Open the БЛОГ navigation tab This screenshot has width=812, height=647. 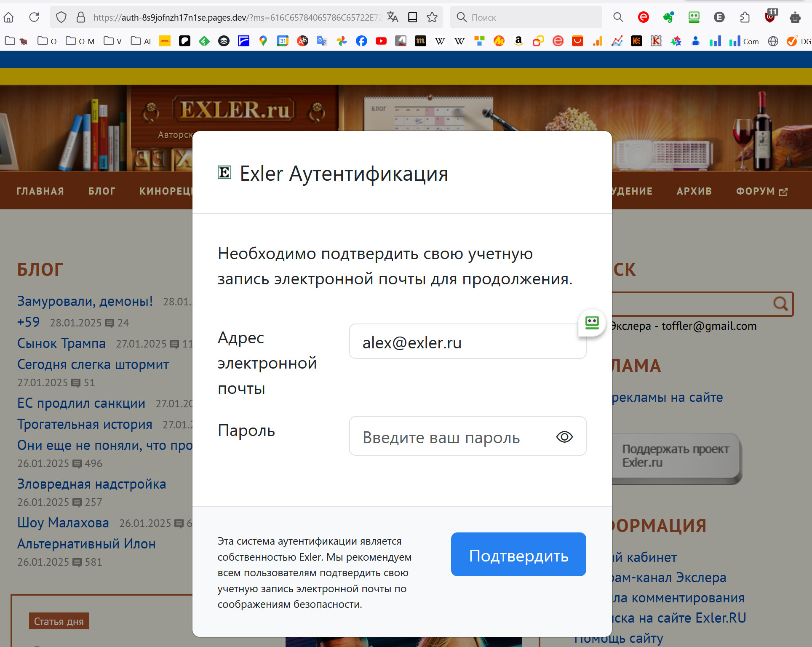tap(101, 191)
